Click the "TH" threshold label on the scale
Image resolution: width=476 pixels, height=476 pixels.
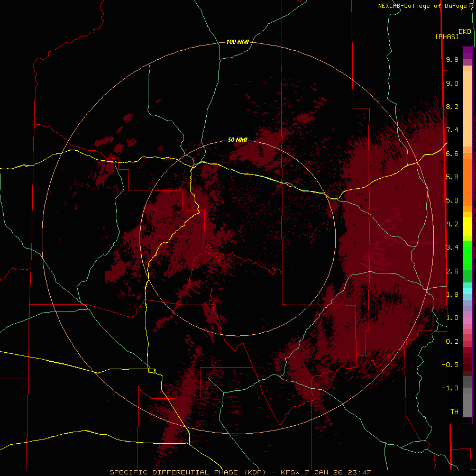coord(454,412)
